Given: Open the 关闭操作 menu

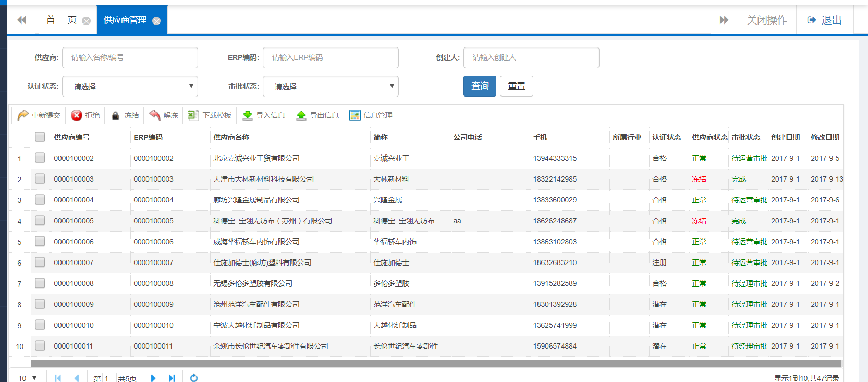Looking at the screenshot, I should pyautogui.click(x=767, y=20).
